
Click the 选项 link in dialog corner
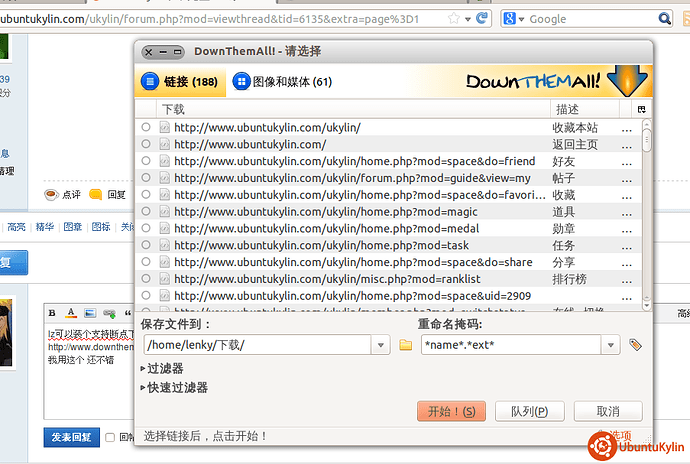tap(621, 435)
